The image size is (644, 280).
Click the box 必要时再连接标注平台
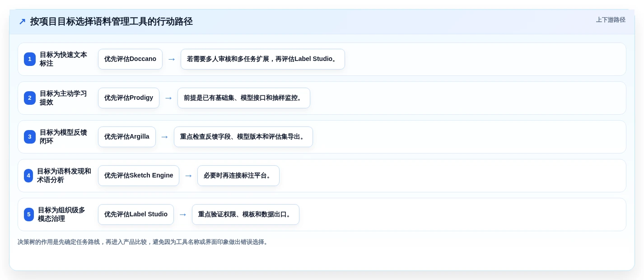[238, 176]
